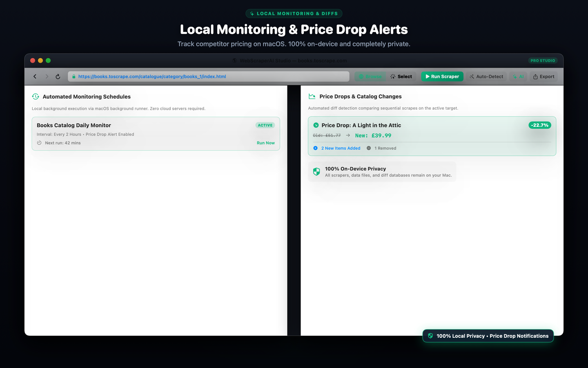Image resolution: width=588 pixels, height=368 pixels.
Task: Click the 'LOCAL MONITORING & DIFFS' badge text
Action: (297, 13)
